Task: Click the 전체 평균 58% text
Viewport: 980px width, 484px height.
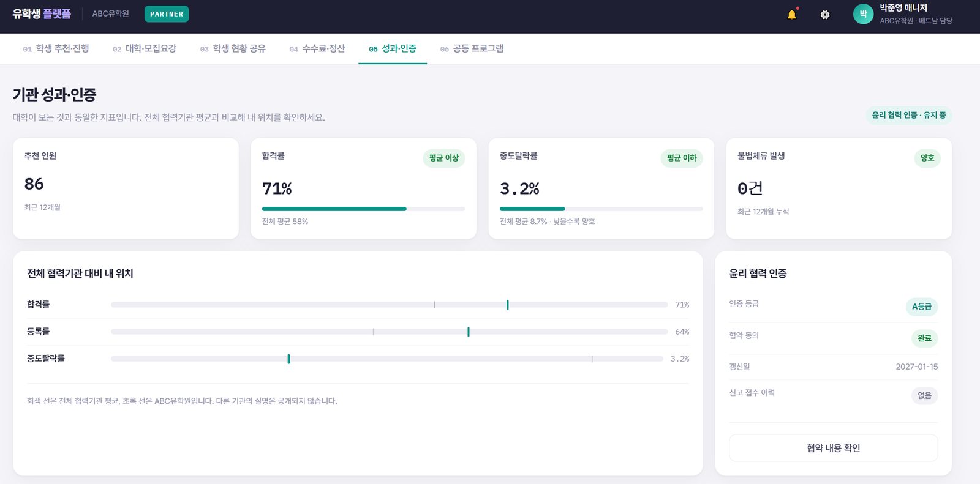Action: pos(285,222)
